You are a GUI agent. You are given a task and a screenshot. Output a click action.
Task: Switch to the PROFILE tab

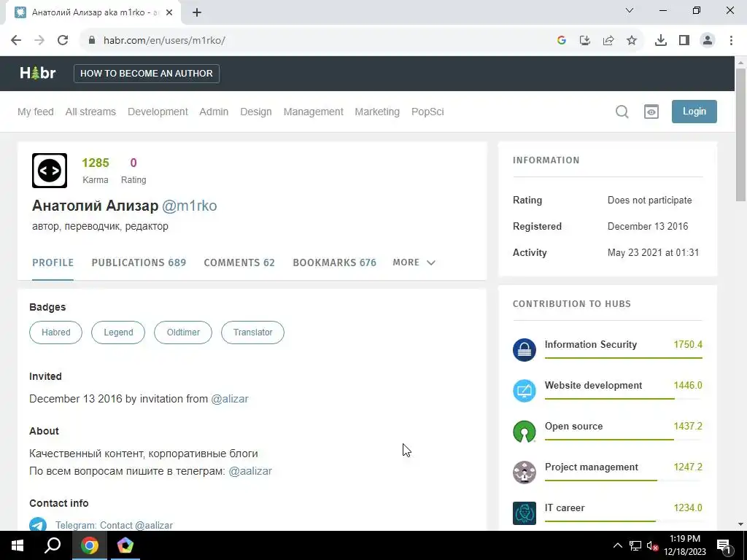tap(53, 262)
